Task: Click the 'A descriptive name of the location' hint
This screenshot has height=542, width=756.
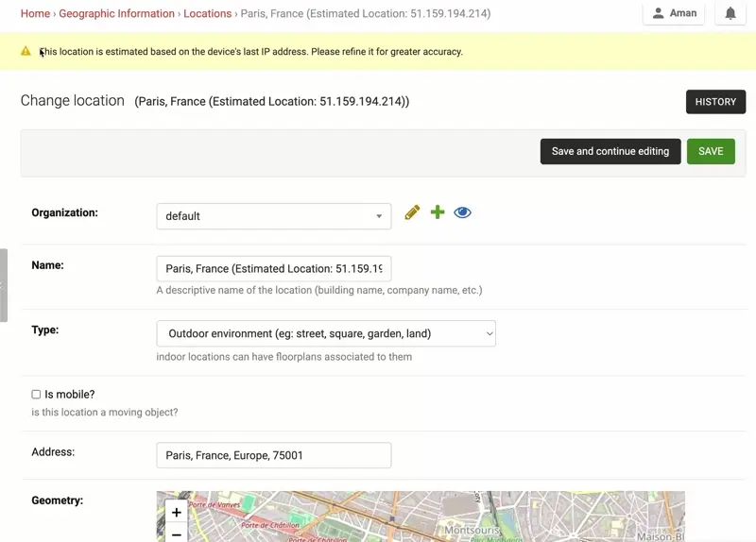Action: pos(319,290)
